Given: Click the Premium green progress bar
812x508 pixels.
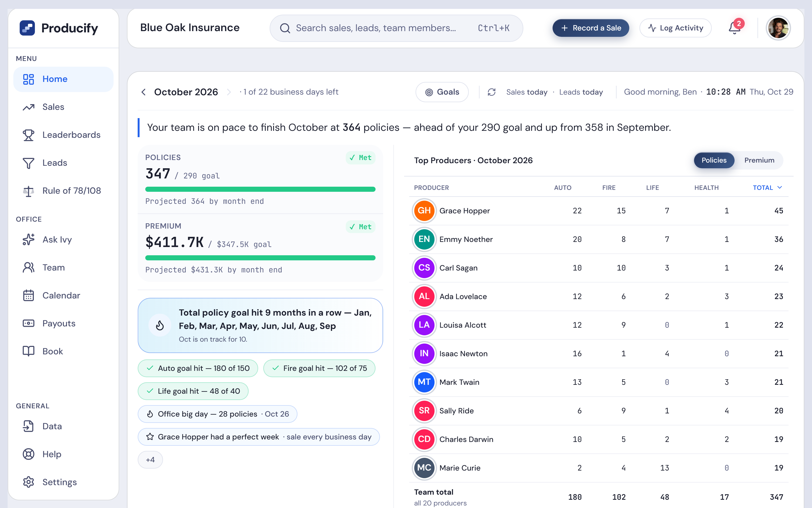Looking at the screenshot, I should coord(260,258).
